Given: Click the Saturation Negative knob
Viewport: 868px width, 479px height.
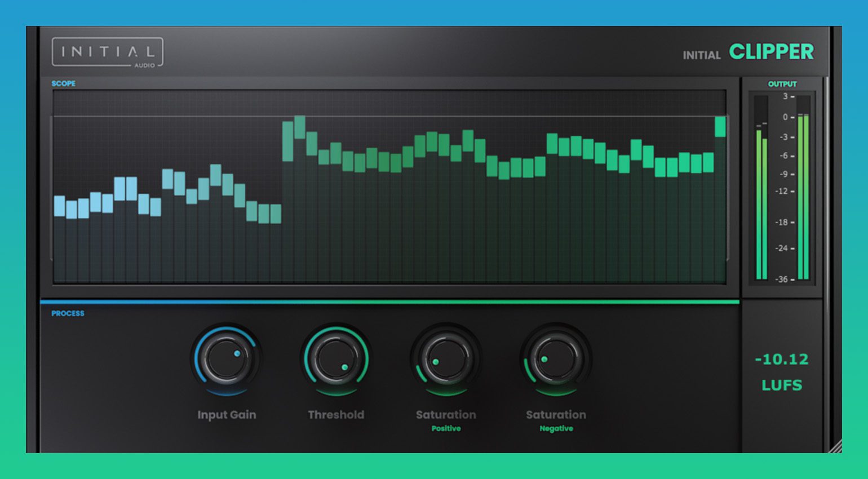Looking at the screenshot, I should tap(556, 360).
